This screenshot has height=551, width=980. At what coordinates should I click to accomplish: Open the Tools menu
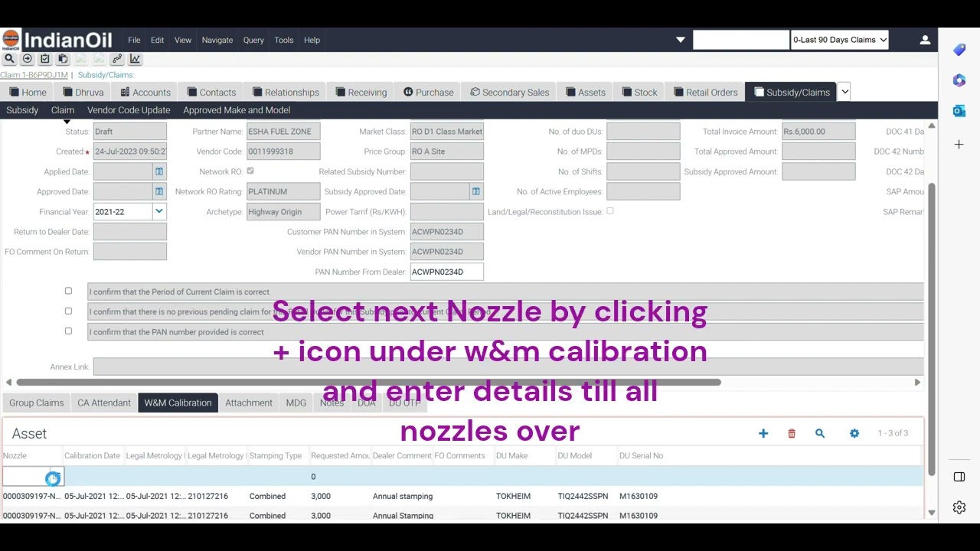click(284, 40)
